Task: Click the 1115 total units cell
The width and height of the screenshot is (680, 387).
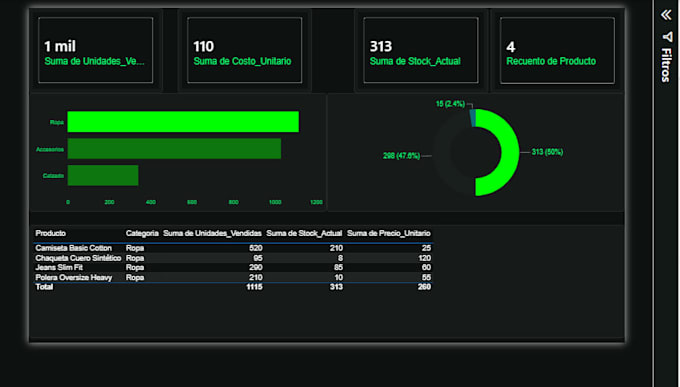Action: 255,287
